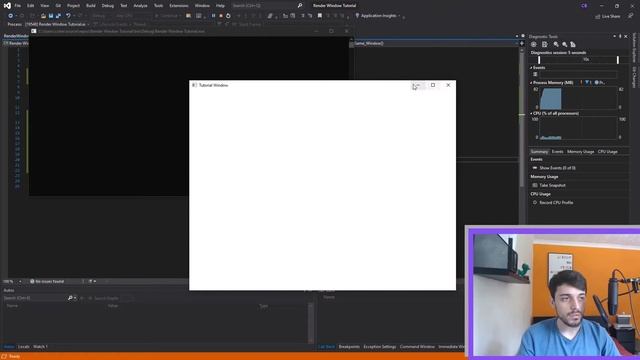Open the Build menu
Viewport: 640px width, 360px height.
click(x=91, y=6)
